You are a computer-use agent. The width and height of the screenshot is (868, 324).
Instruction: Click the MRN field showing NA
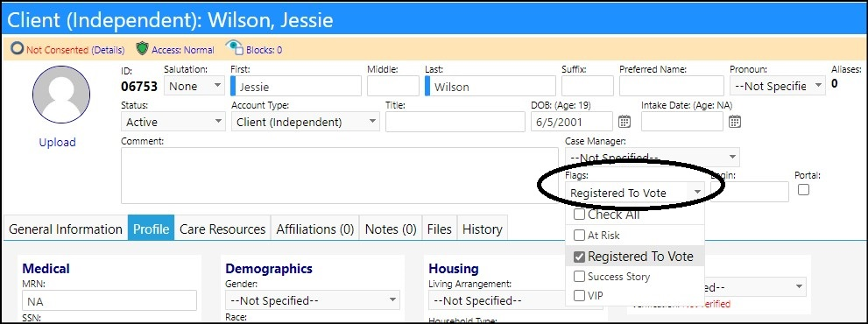tap(109, 300)
